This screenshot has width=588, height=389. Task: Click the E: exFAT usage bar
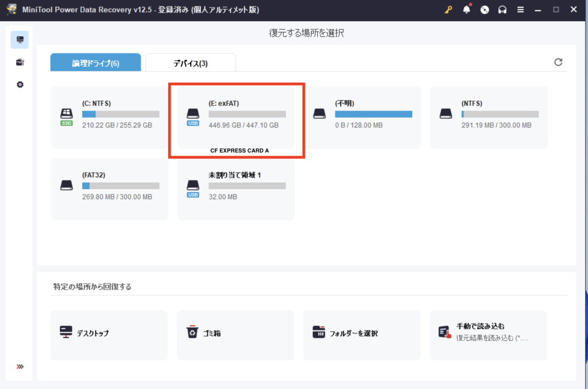tap(247, 114)
